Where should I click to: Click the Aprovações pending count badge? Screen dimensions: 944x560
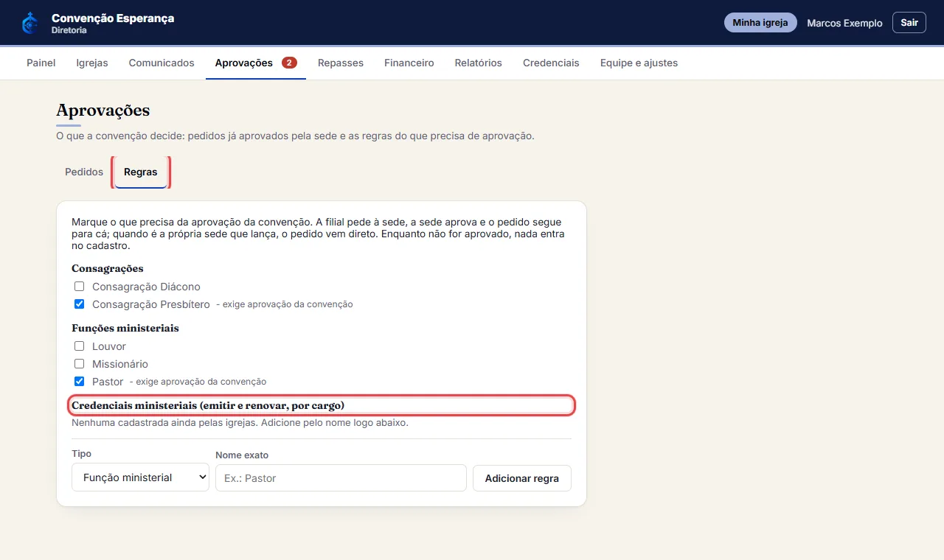289,63
